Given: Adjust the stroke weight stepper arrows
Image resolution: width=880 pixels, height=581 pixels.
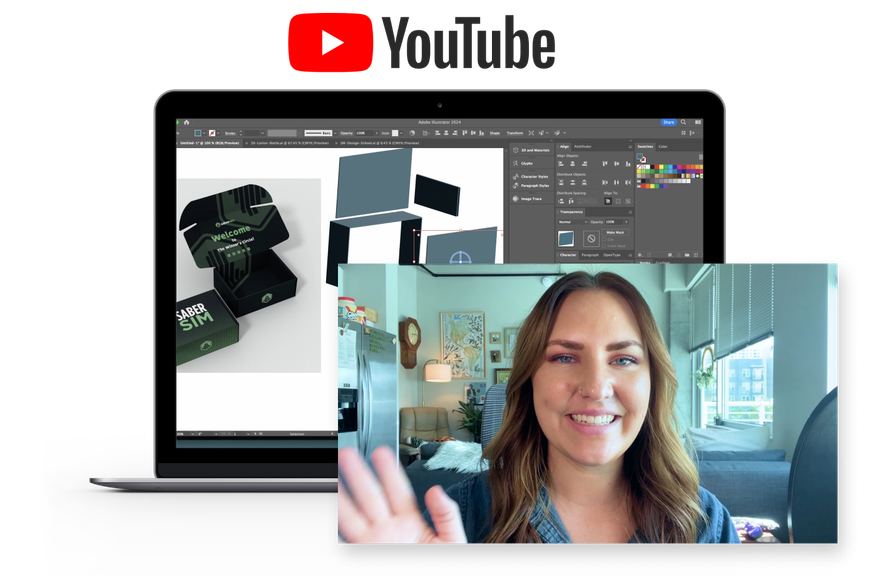Looking at the screenshot, I should click(241, 133).
